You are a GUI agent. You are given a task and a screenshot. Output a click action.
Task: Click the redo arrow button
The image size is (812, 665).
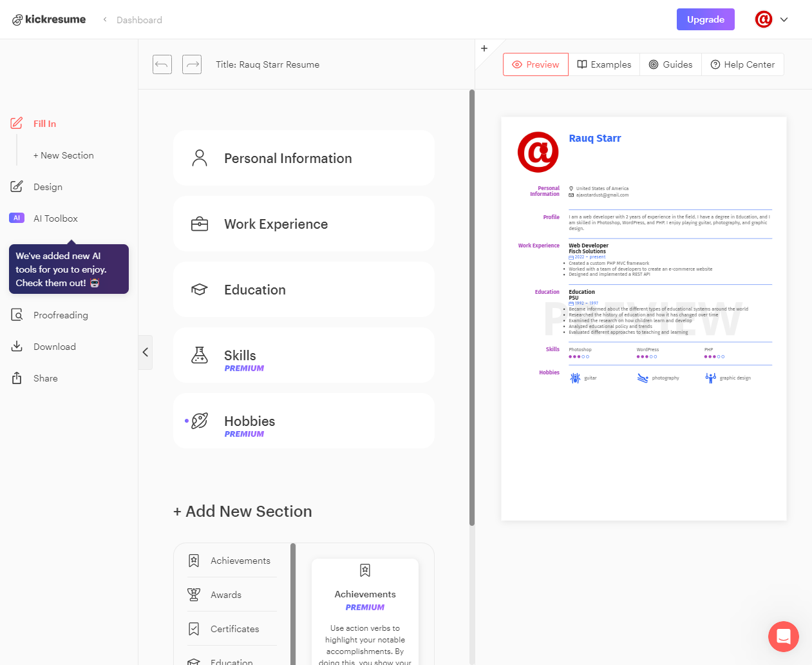click(x=192, y=64)
